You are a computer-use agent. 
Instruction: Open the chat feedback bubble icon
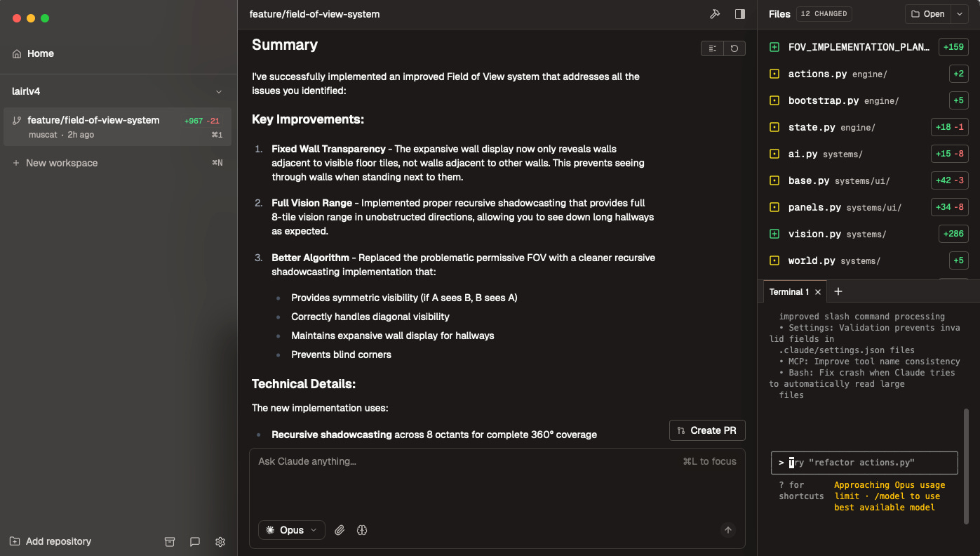click(x=195, y=541)
